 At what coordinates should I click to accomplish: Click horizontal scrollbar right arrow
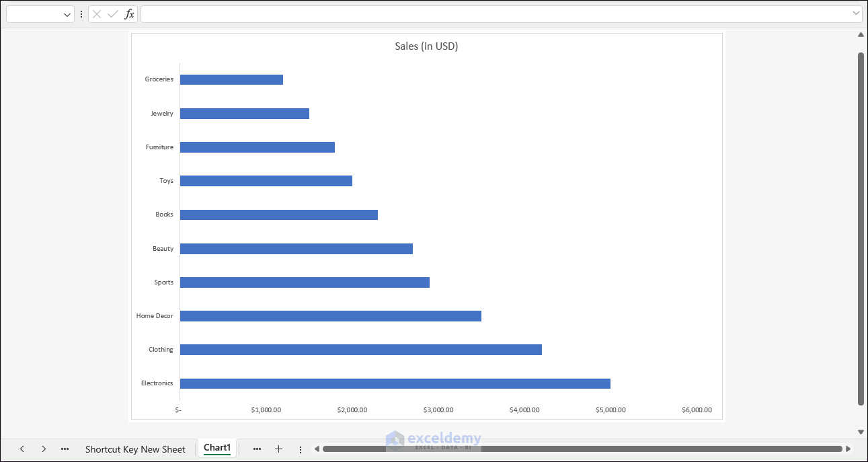(848, 449)
